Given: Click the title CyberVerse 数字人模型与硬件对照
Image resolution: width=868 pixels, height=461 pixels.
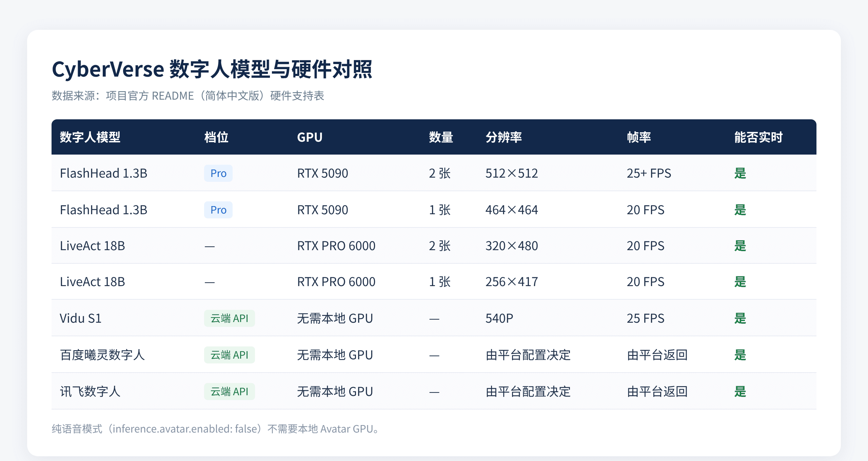Looking at the screenshot, I should [x=212, y=69].
